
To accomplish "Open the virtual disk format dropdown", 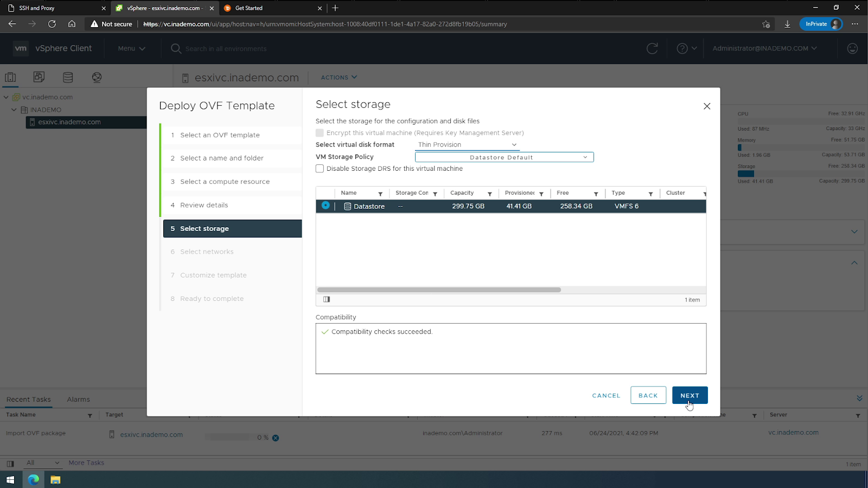I will 467,145.
